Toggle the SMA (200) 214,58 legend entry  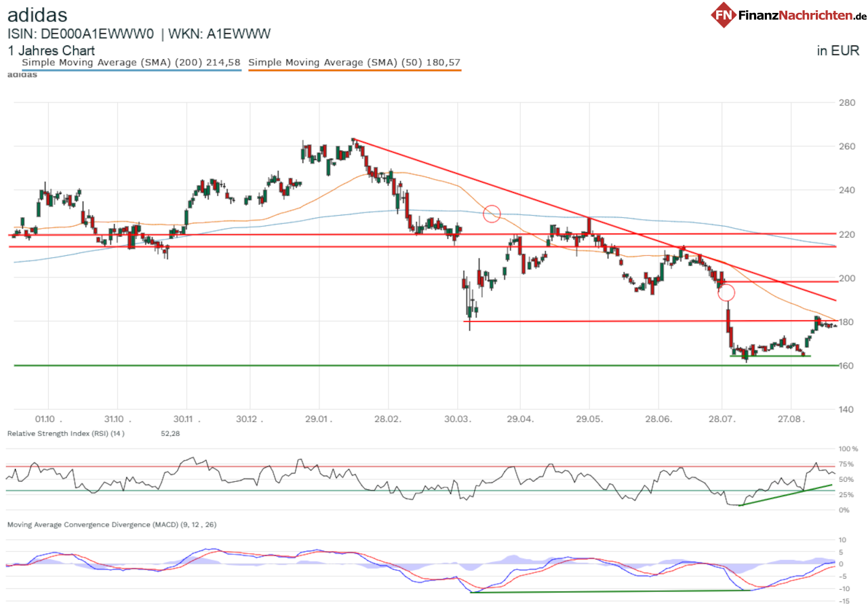[x=132, y=62]
